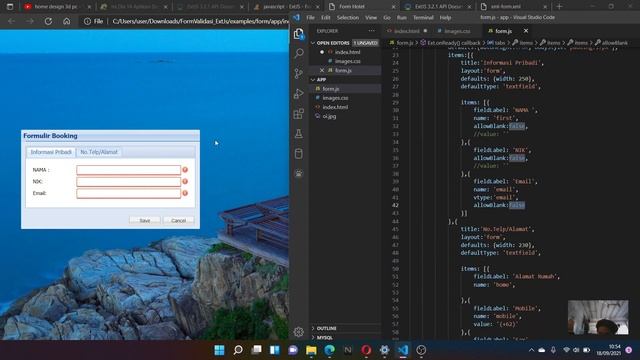This screenshot has width=640, height=360.
Task: Open a new browser tab
Action: (x=559, y=7)
